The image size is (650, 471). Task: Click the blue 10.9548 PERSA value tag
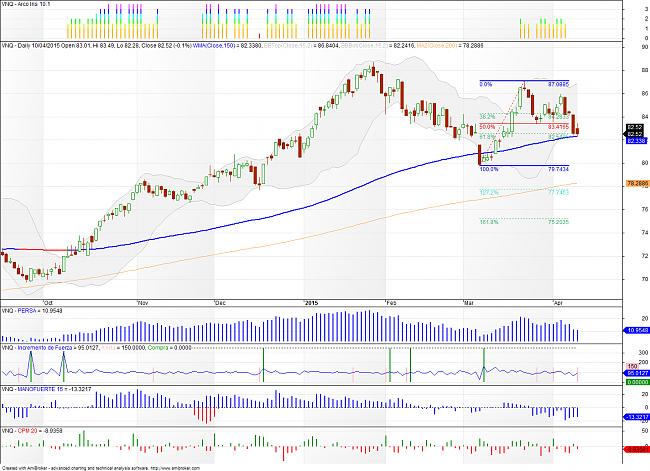point(637,330)
